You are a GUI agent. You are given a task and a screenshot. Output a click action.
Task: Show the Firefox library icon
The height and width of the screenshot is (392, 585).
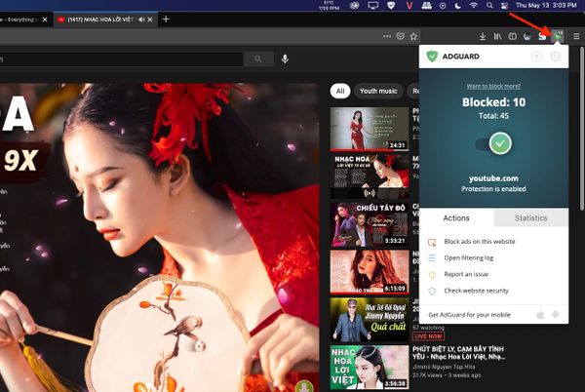pyautogui.click(x=497, y=36)
